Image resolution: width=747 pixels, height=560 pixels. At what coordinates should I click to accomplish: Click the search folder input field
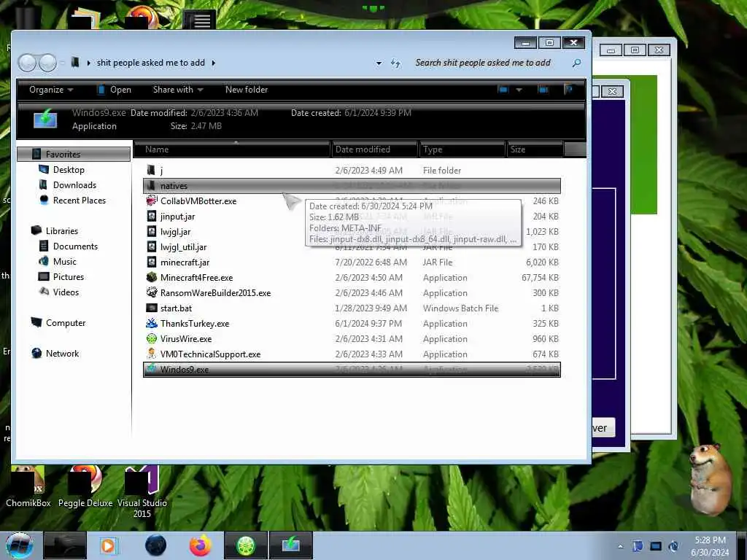click(x=491, y=63)
